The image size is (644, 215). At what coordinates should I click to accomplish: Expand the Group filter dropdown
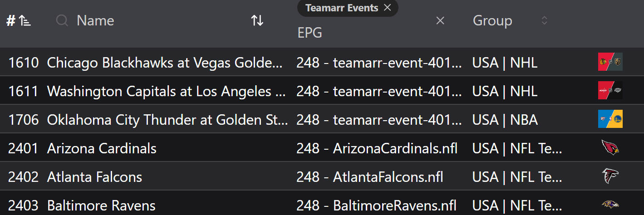(544, 20)
